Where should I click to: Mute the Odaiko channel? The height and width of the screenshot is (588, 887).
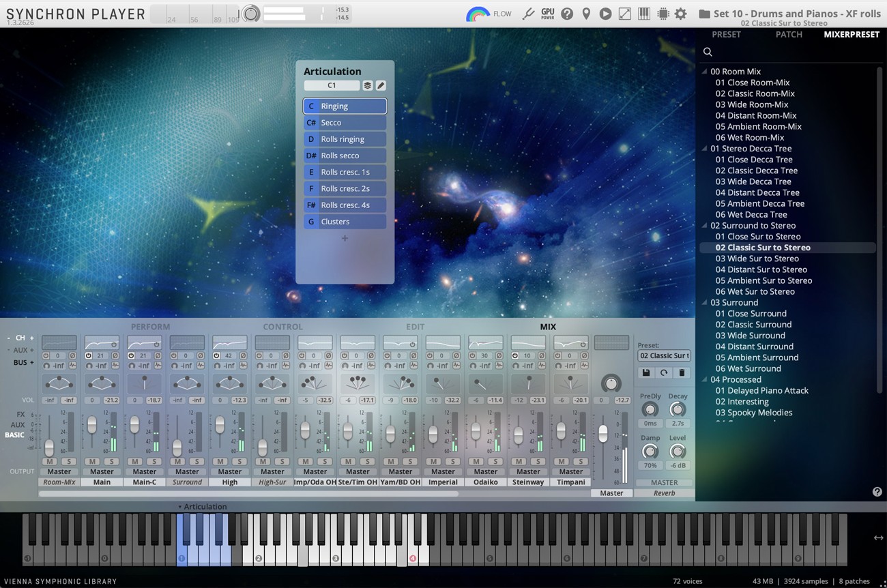click(x=478, y=462)
